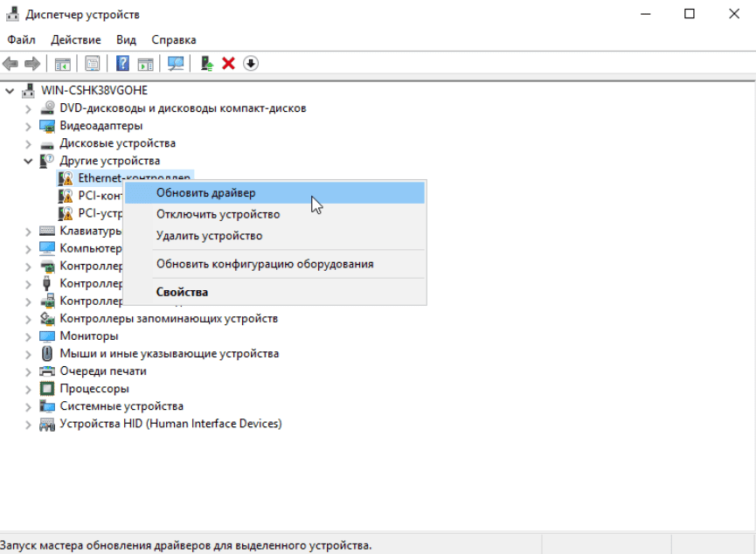The height and width of the screenshot is (554, 756).
Task: Toggle the console tree pane icon
Action: [x=62, y=64]
